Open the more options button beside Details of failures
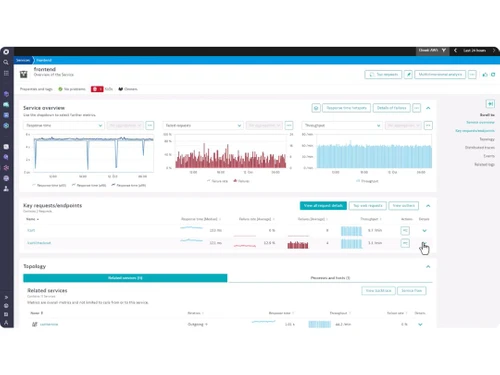Image resolution: width=500 pixels, height=375 pixels. click(416, 108)
